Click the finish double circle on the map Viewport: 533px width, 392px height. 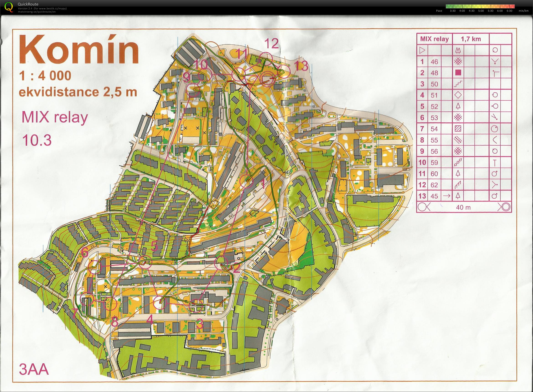(268, 78)
